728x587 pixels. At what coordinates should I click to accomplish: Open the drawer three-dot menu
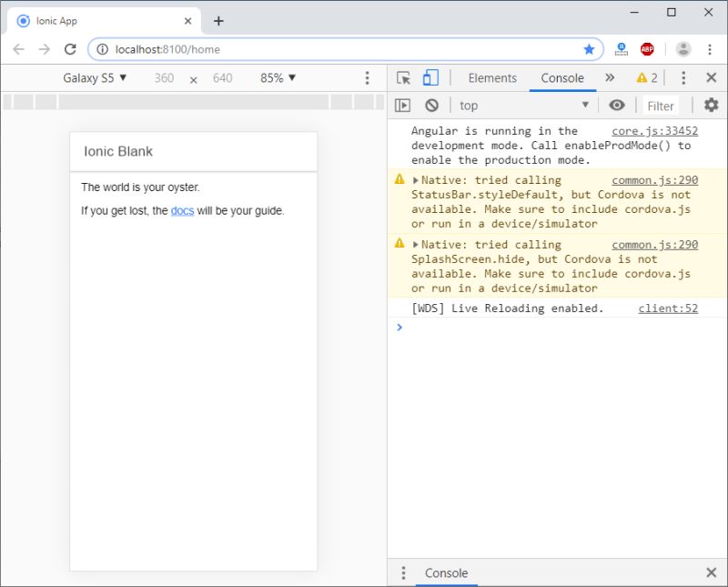coord(403,572)
